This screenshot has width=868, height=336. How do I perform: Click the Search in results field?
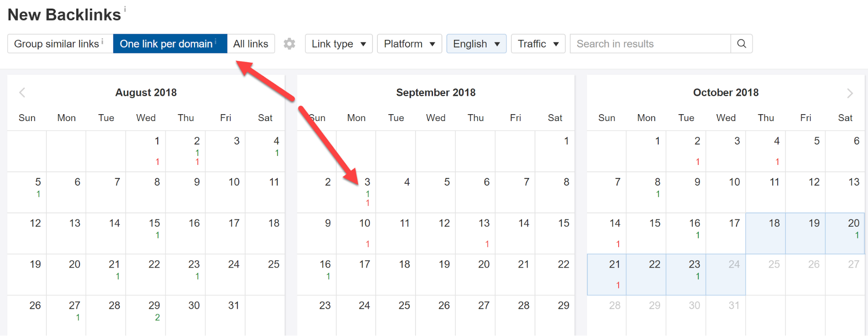[650, 44]
